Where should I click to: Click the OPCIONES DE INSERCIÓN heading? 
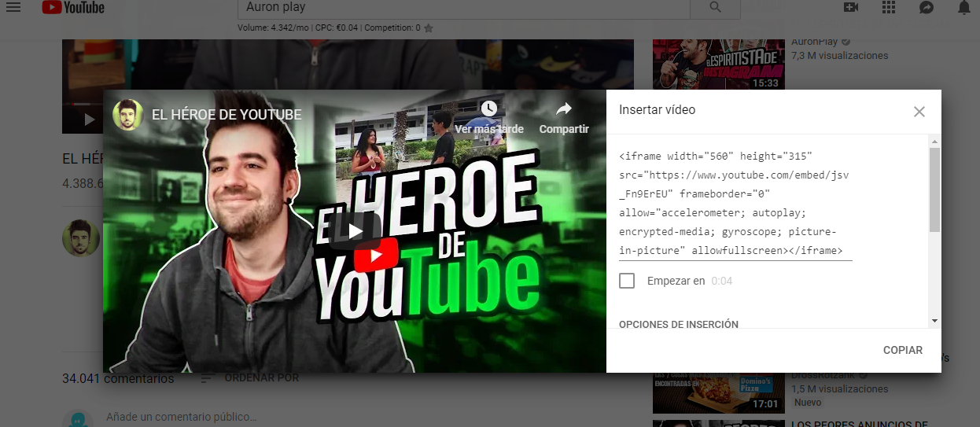[679, 324]
